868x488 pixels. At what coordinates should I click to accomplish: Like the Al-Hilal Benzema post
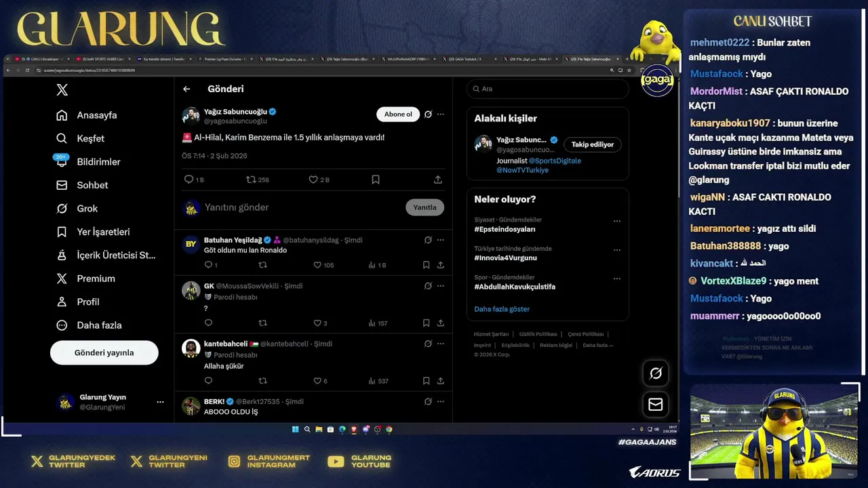click(x=313, y=180)
